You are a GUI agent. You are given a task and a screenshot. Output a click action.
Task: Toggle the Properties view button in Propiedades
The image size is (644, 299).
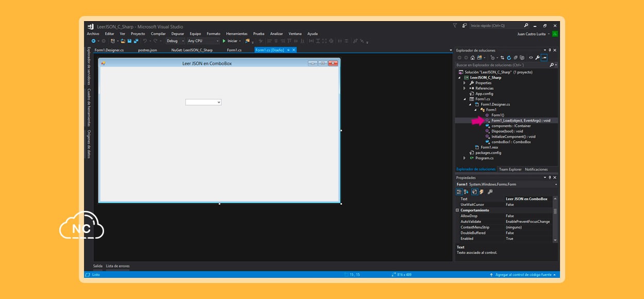point(474,192)
